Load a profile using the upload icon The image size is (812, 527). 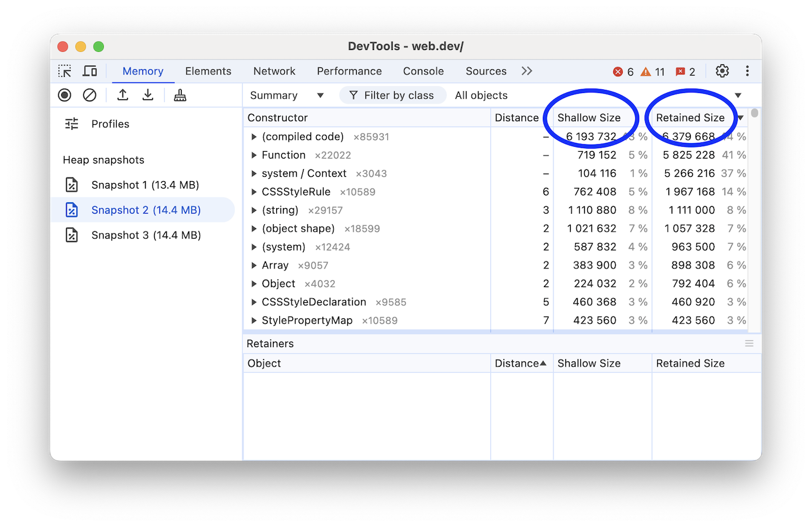(x=122, y=95)
